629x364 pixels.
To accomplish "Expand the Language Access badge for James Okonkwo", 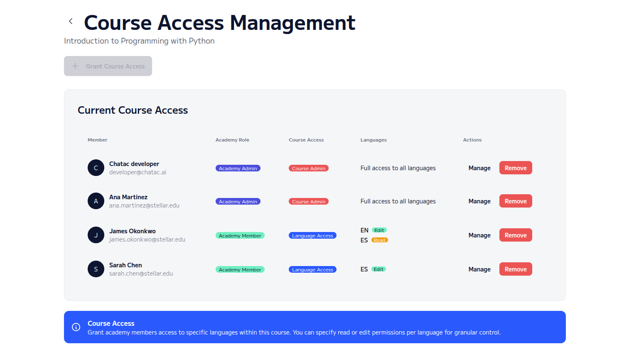I will point(312,235).
